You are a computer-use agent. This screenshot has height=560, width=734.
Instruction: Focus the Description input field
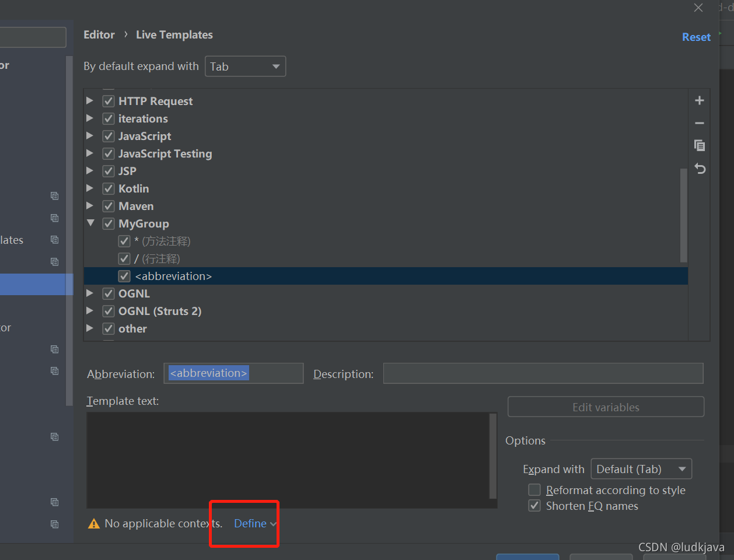pos(543,373)
